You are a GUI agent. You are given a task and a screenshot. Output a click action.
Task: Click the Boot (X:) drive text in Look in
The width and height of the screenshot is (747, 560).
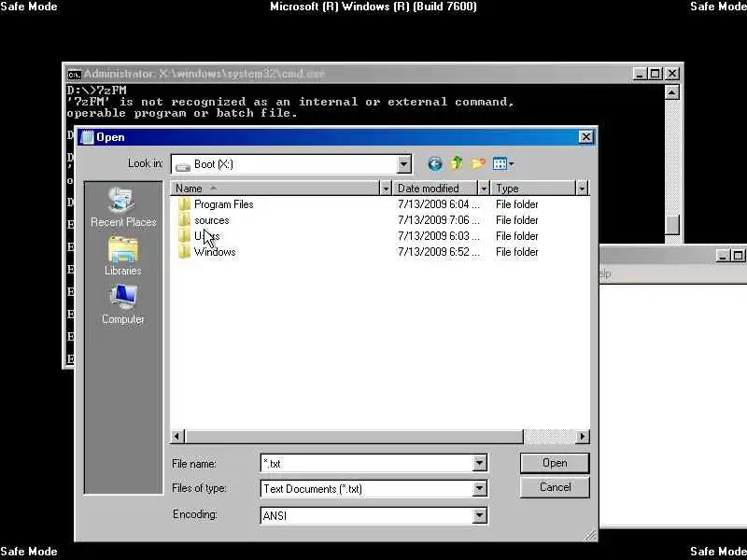pyautogui.click(x=214, y=164)
